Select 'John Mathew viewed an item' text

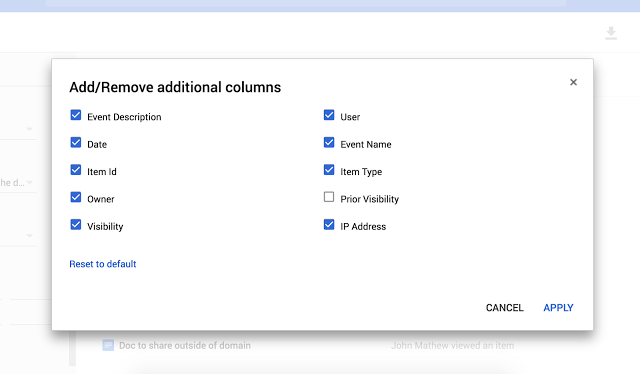pyautogui.click(x=453, y=345)
